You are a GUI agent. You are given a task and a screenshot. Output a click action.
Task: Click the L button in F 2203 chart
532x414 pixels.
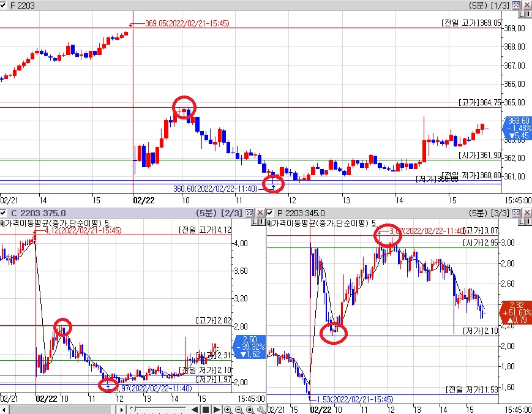pos(521,15)
